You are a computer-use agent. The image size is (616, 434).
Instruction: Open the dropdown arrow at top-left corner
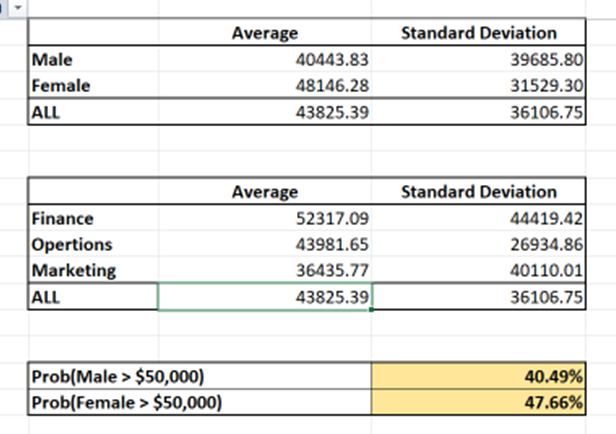click(x=18, y=7)
